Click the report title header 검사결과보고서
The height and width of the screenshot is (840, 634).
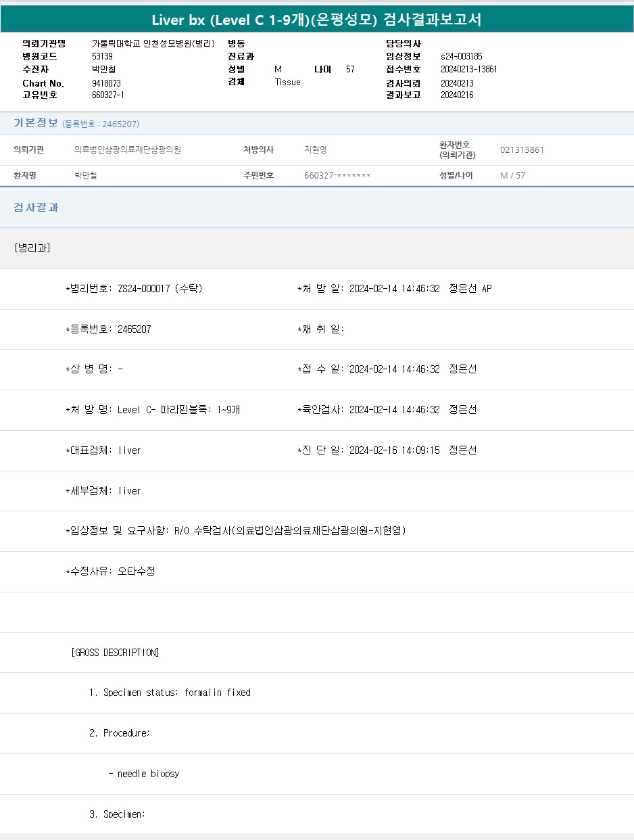click(x=316, y=20)
